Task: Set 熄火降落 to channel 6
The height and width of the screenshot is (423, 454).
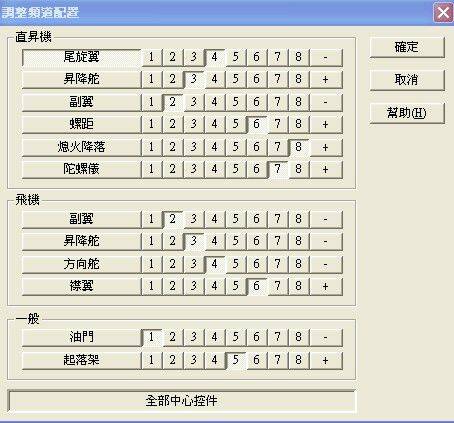Action: tap(257, 147)
